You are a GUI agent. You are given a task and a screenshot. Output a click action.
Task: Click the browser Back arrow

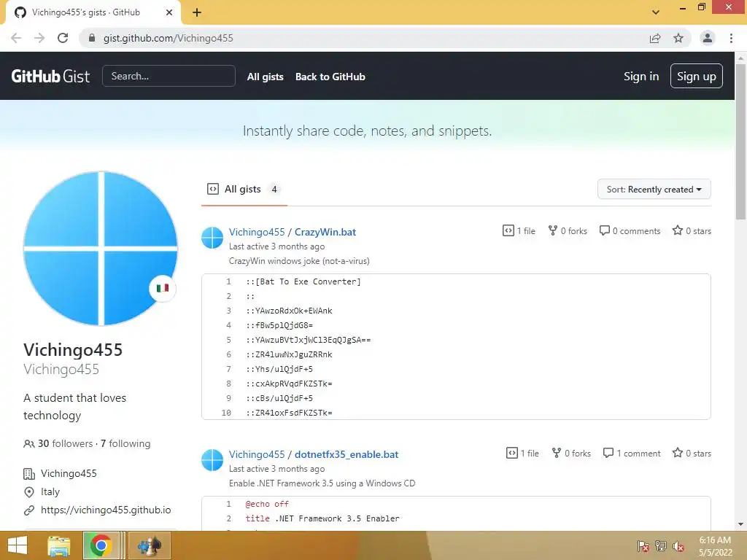point(16,38)
